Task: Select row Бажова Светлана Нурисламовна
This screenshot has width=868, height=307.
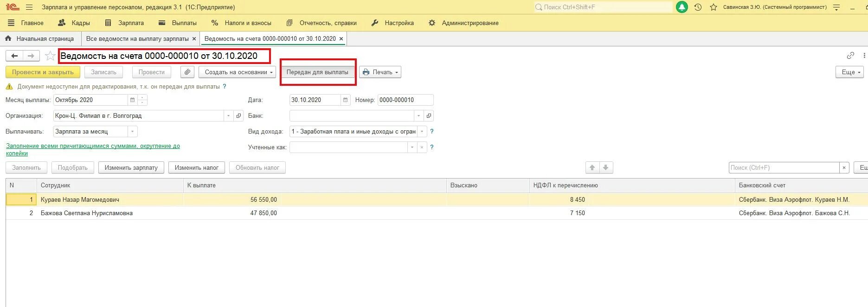Action: point(437,213)
